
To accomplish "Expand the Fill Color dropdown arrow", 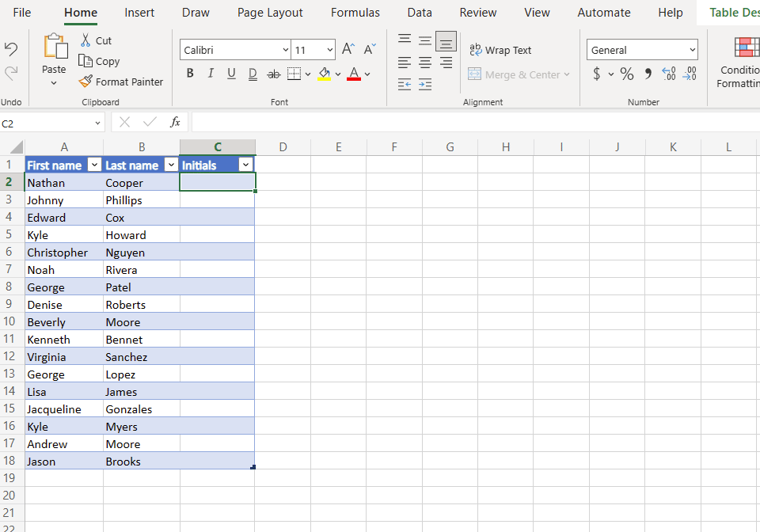I will pyautogui.click(x=338, y=73).
